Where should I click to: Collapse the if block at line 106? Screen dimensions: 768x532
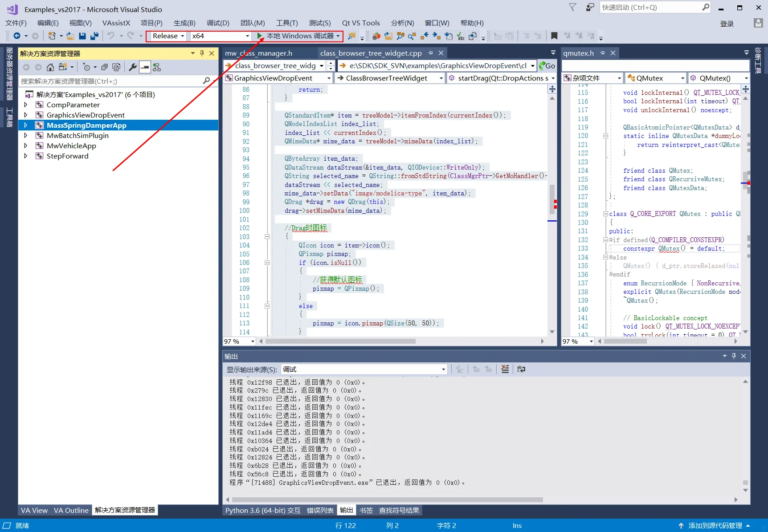[267, 263]
